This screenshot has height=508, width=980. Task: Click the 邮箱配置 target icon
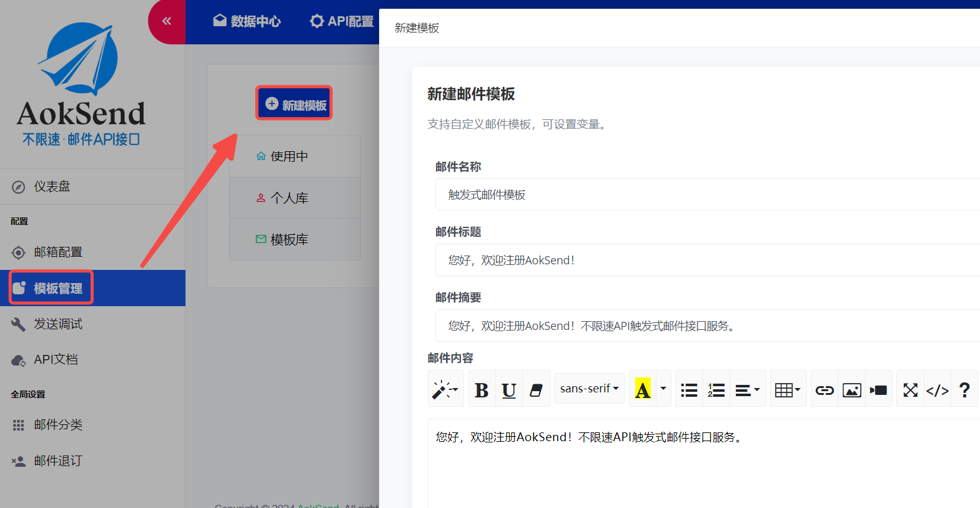(19, 252)
